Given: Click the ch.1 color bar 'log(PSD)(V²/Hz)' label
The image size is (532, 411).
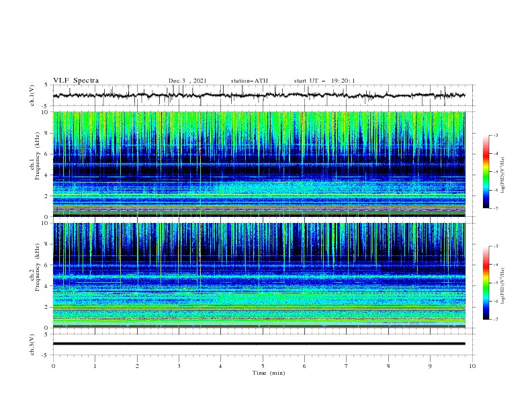Looking at the screenshot, I should (503, 175).
